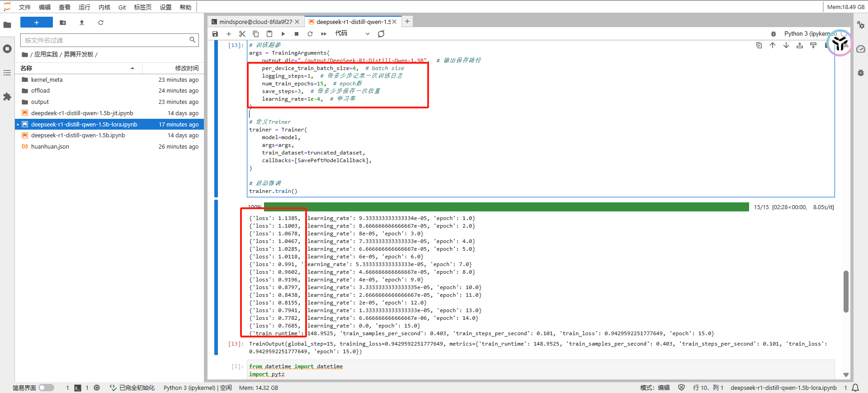Viewport: 868px width, 393px height.
Task: Move the cell up with arrow icon
Action: (x=773, y=45)
